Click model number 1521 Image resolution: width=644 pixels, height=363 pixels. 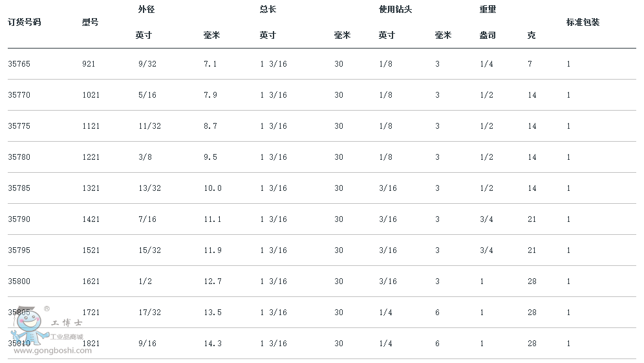[x=91, y=250]
